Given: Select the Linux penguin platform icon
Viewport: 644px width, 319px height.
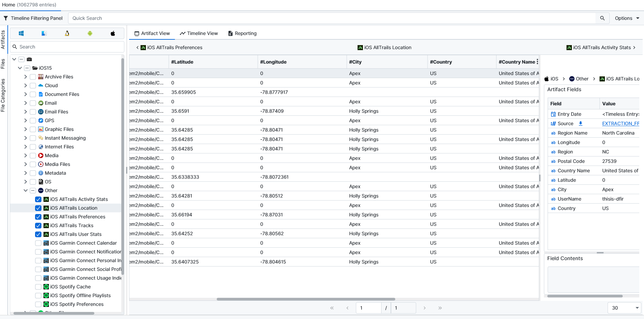Looking at the screenshot, I should coord(67,33).
